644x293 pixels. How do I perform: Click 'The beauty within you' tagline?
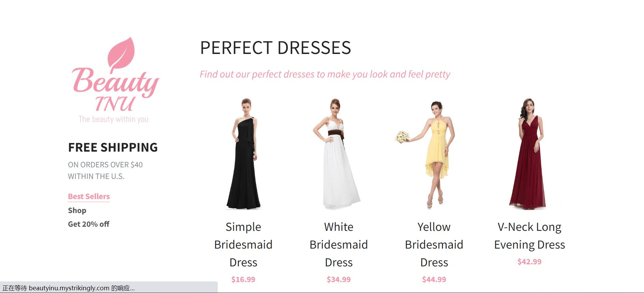click(x=113, y=119)
